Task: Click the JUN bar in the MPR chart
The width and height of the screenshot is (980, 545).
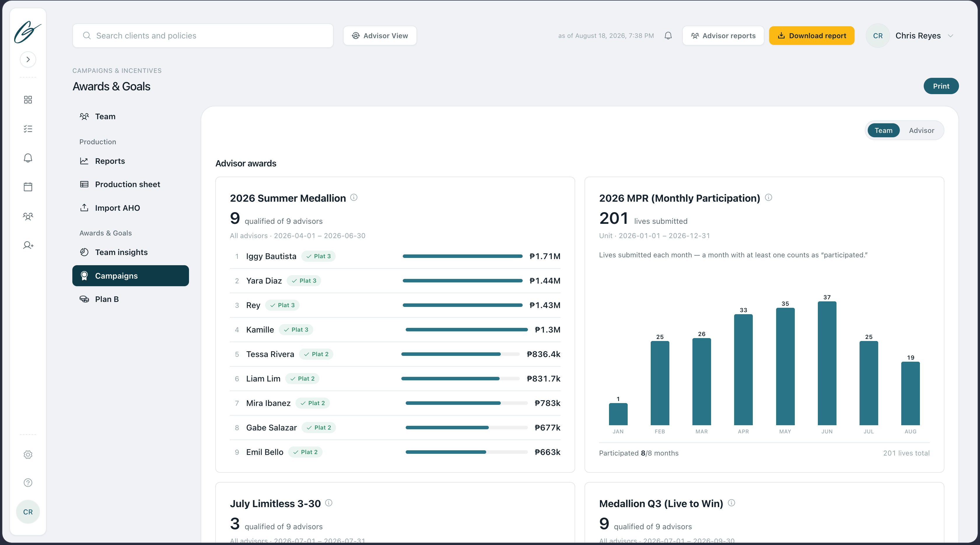Action: click(827, 363)
